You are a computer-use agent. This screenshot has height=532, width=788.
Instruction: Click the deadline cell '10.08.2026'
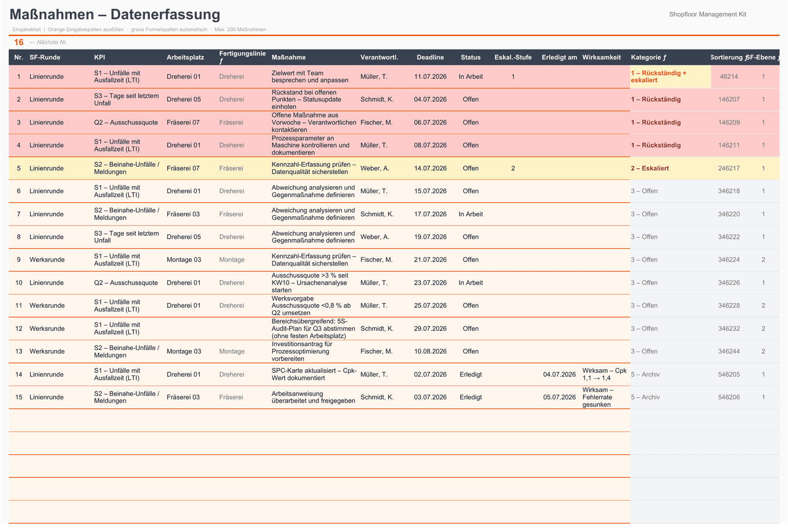(x=431, y=352)
